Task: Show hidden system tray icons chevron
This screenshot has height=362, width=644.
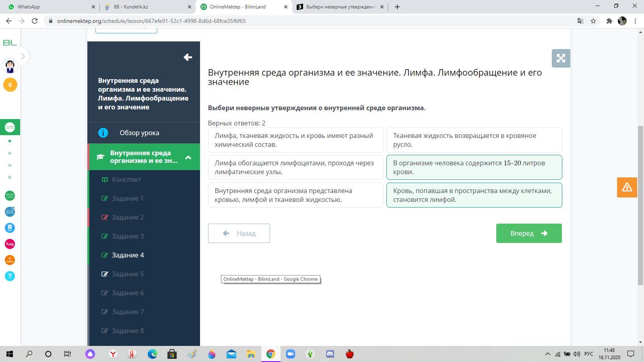Action: 547,354
